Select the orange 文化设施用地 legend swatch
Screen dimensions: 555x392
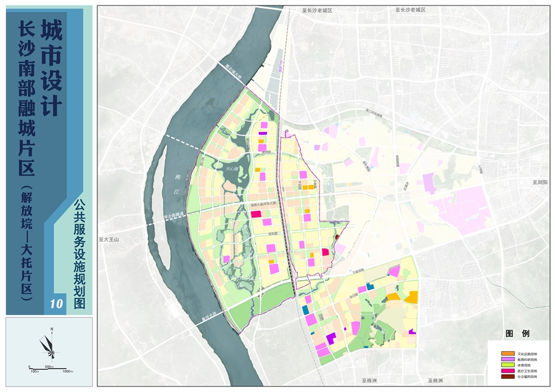(508, 352)
